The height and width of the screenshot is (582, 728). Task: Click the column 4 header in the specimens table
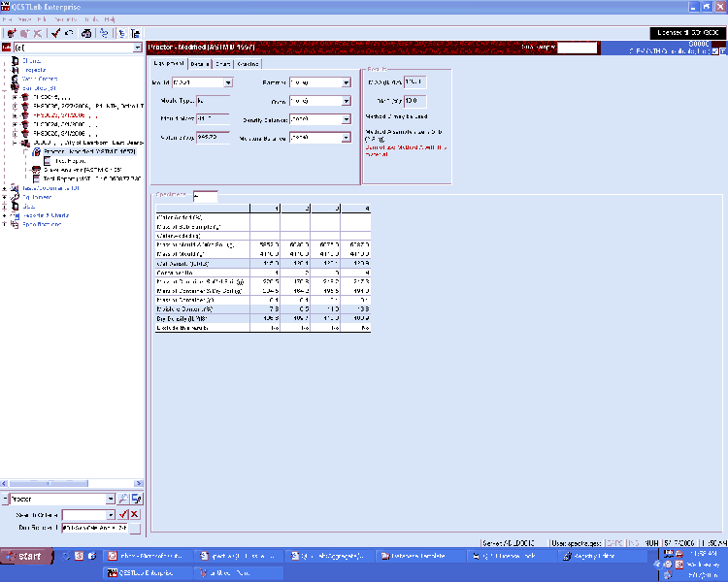point(355,209)
